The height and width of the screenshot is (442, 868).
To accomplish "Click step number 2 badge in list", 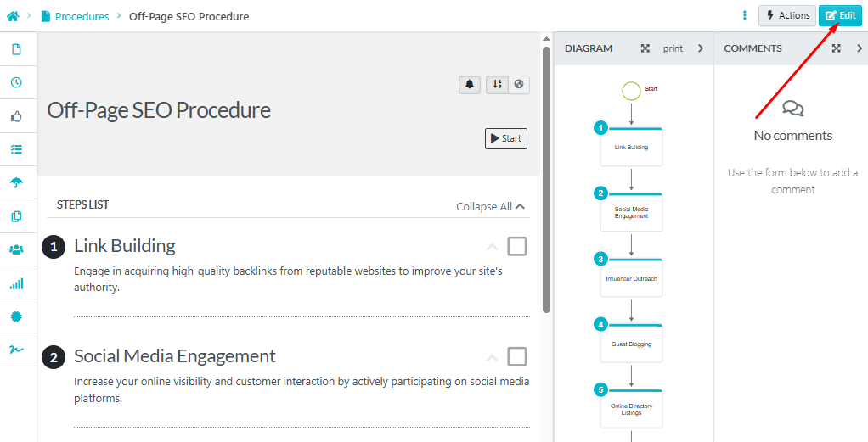I will pos(54,358).
